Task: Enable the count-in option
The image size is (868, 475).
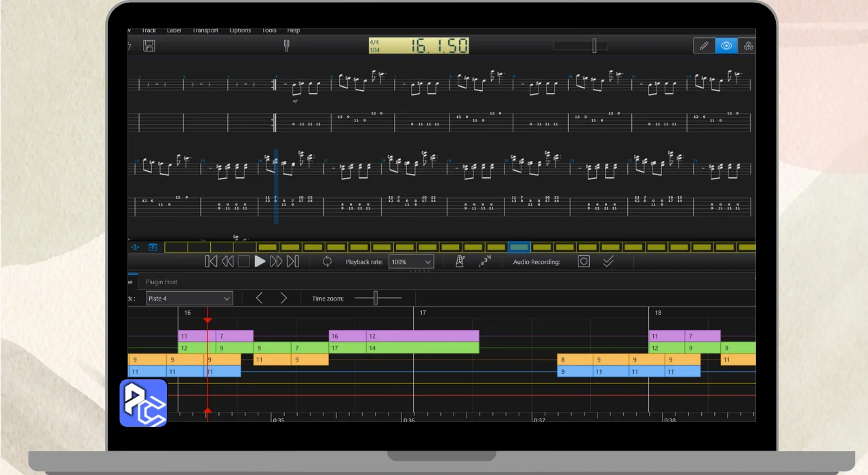Action: pos(484,261)
